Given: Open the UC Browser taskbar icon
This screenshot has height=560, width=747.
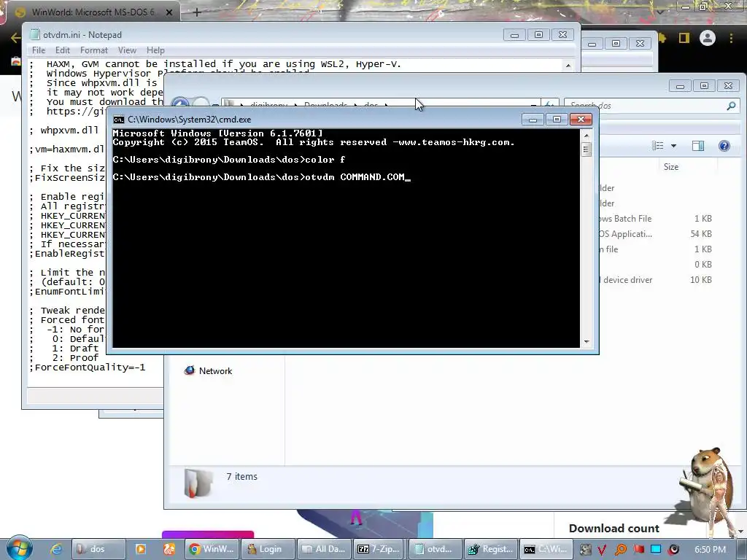Looking at the screenshot, I should pos(169,549).
